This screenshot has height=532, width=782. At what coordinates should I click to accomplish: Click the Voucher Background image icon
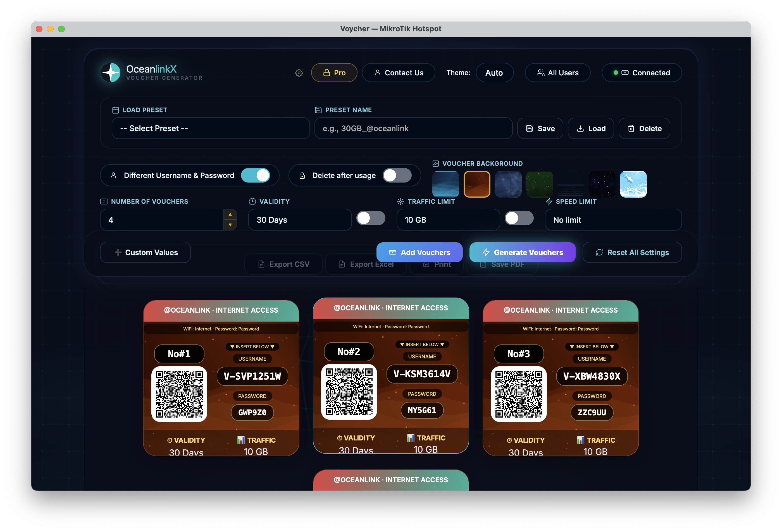pos(435,164)
